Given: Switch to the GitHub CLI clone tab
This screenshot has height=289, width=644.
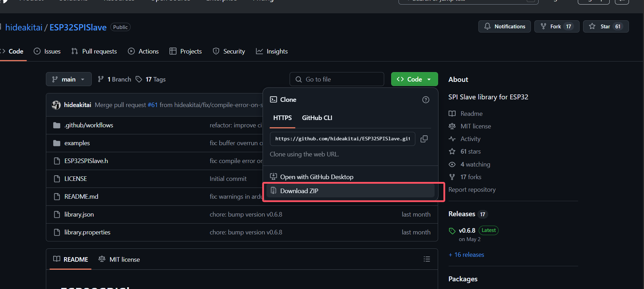Looking at the screenshot, I should pos(317,118).
